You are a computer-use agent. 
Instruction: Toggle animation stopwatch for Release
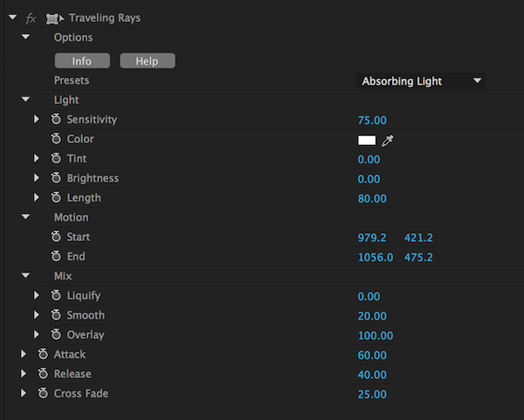click(43, 375)
